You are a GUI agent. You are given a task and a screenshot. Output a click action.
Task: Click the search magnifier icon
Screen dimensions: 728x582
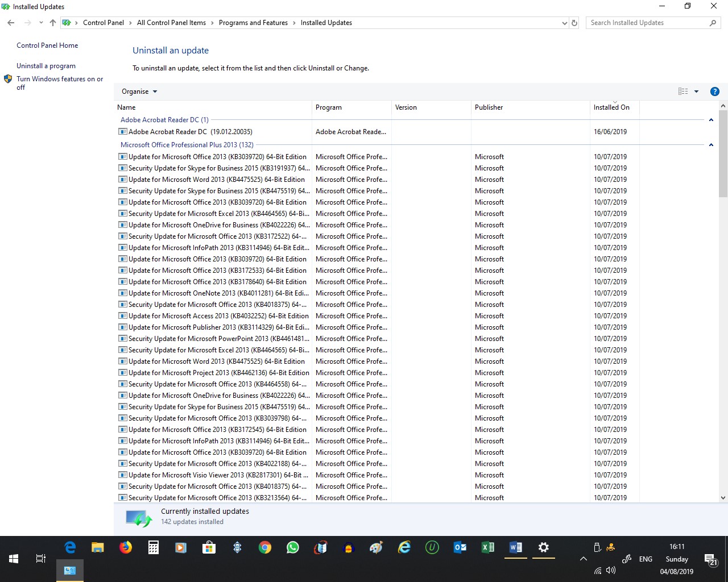point(713,23)
